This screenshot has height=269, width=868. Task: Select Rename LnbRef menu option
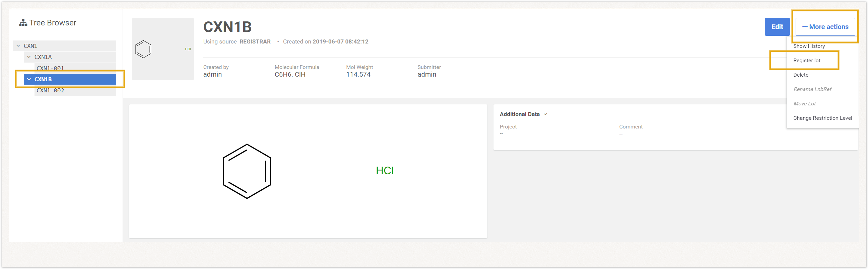[812, 89]
